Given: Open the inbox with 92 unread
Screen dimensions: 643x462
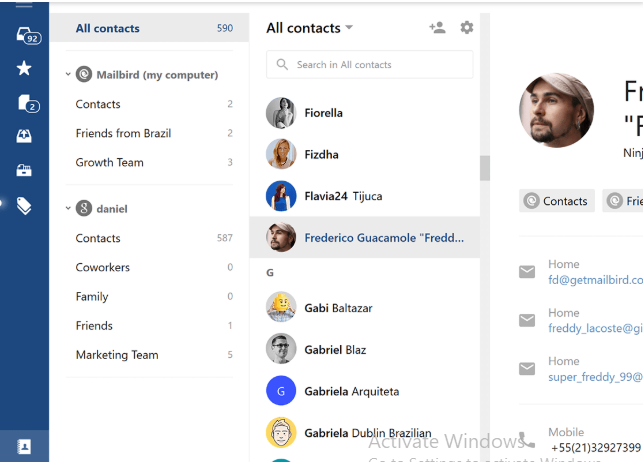Looking at the screenshot, I should (28, 36).
